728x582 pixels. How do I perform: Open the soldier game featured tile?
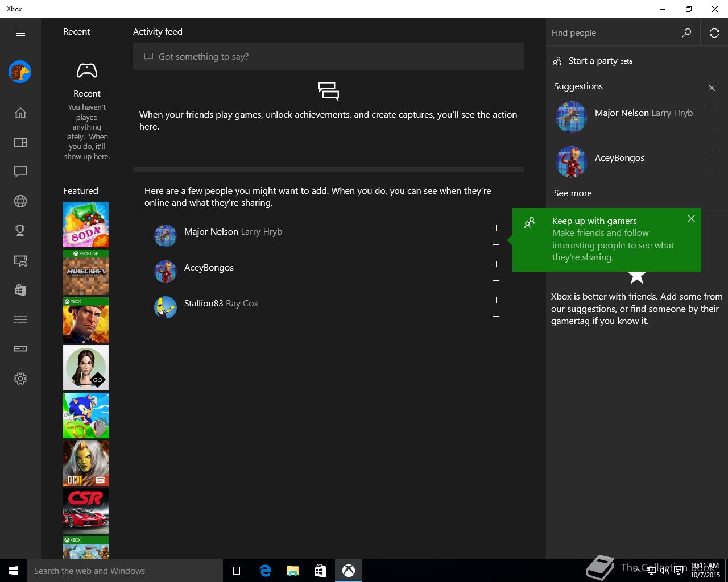tap(86, 320)
